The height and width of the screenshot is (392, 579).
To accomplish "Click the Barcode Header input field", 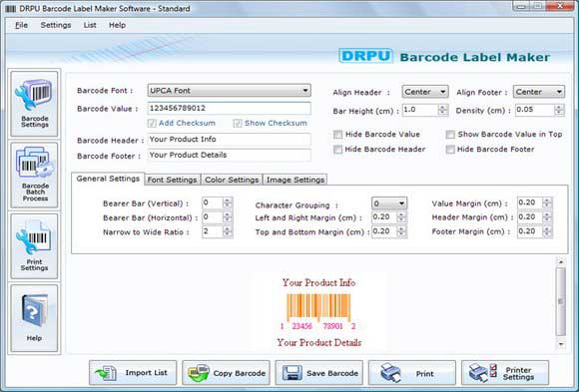I will [x=229, y=140].
